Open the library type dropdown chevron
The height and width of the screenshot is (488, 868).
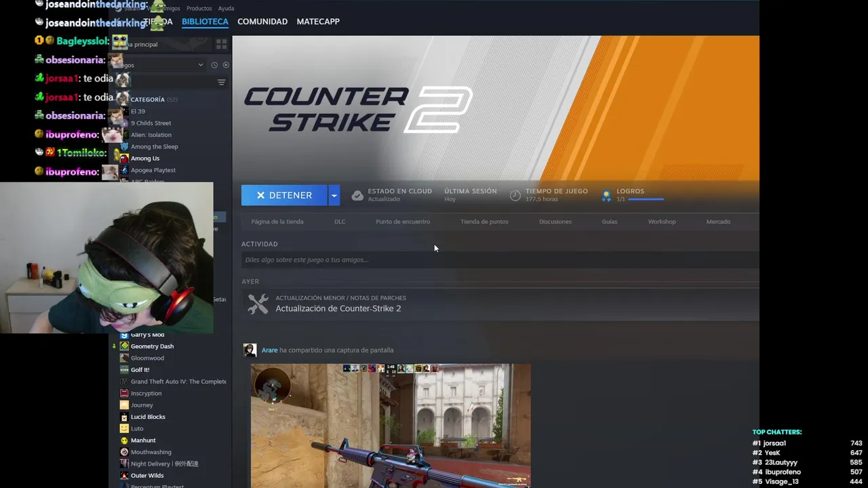pos(201,65)
